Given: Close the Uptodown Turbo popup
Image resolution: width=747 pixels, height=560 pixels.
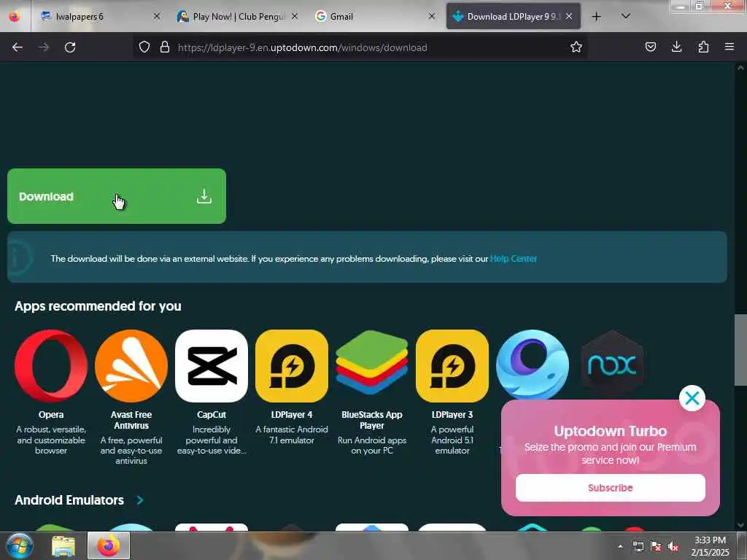Looking at the screenshot, I should tap(692, 398).
